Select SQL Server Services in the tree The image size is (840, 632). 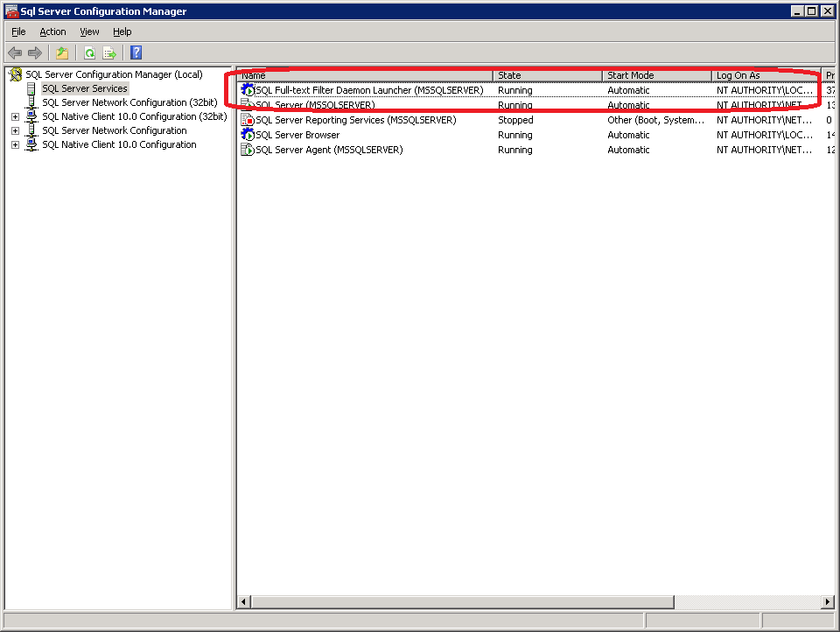[x=85, y=88]
